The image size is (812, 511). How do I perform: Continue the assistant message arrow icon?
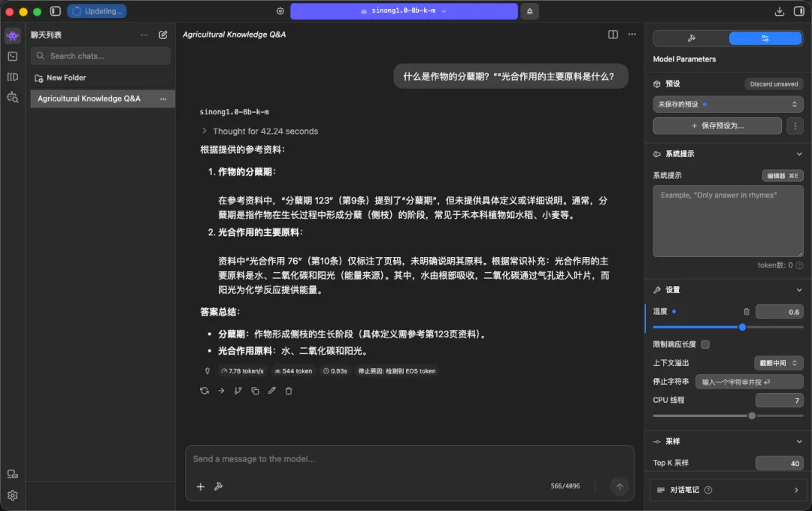coord(221,391)
